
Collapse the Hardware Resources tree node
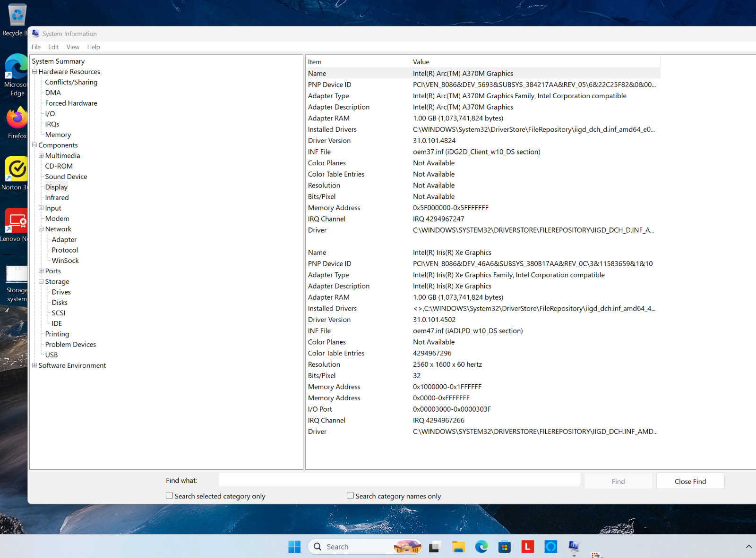[x=34, y=72]
